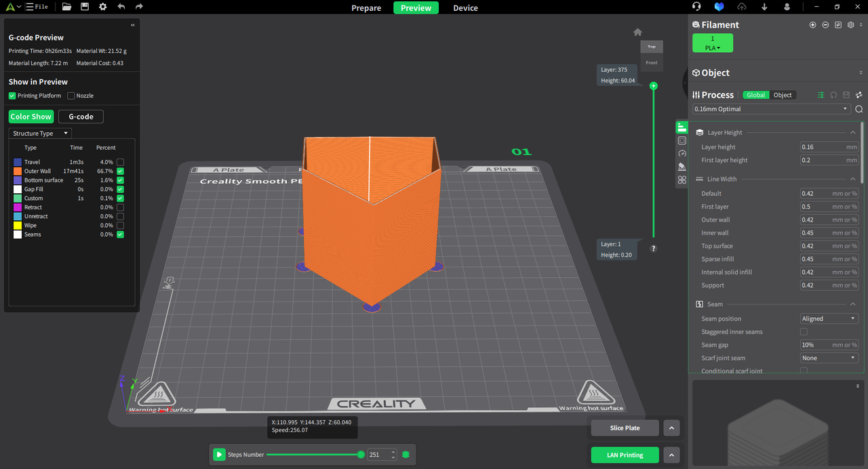The image size is (868, 469).
Task: Toggle Gap Fill visibility checkbox
Action: pyautogui.click(x=120, y=189)
